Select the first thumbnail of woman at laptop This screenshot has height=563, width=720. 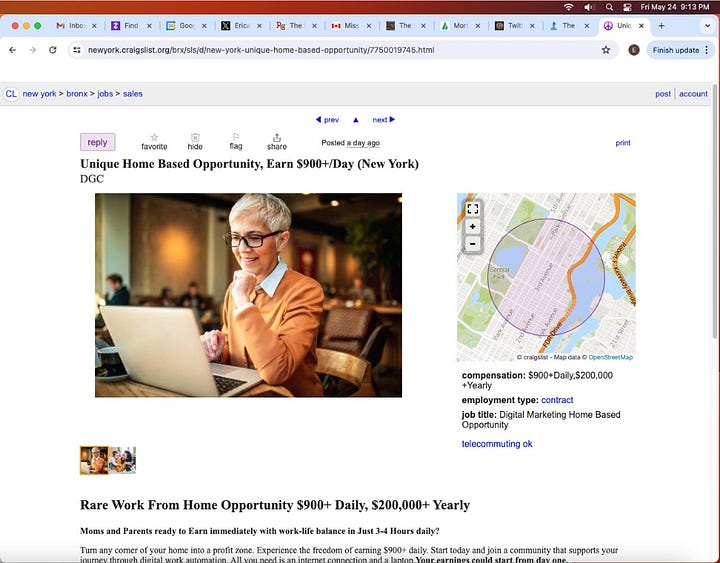pyautogui.click(x=94, y=460)
